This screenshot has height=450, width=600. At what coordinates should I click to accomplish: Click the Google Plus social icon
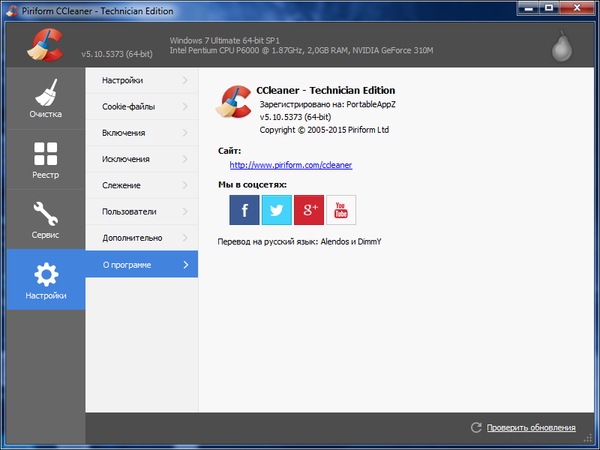pos(309,209)
